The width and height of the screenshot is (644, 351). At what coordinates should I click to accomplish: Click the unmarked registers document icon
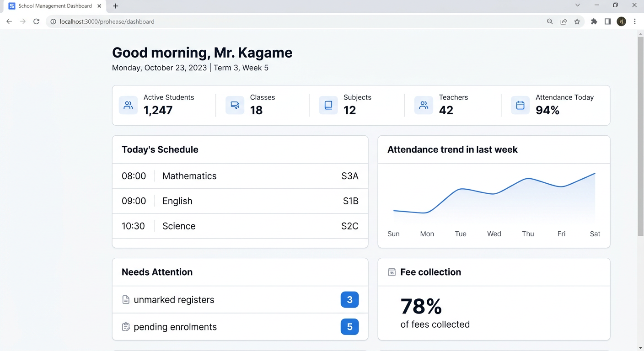click(x=126, y=300)
